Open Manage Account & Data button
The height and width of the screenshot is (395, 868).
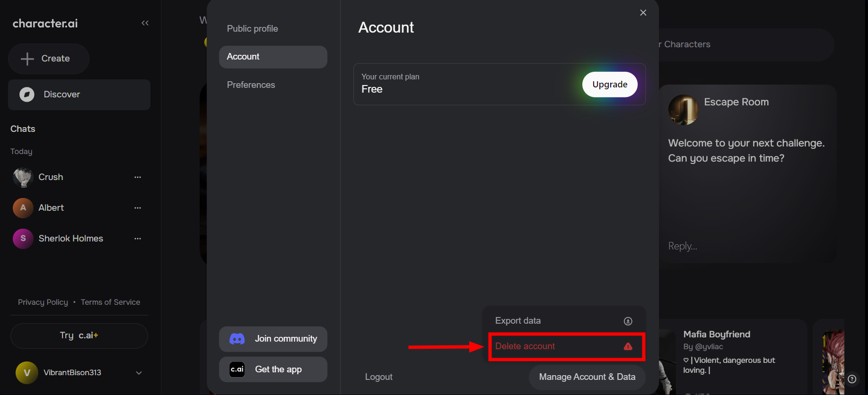[587, 377]
